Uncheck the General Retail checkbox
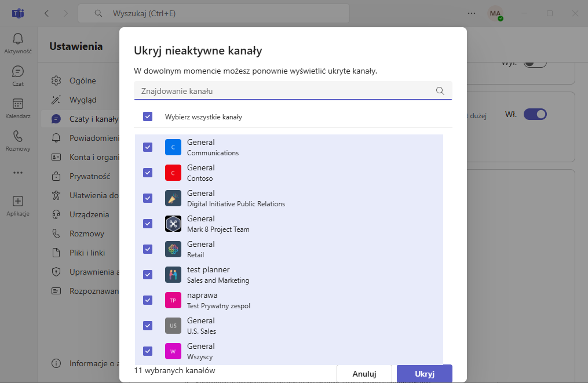 (x=148, y=250)
